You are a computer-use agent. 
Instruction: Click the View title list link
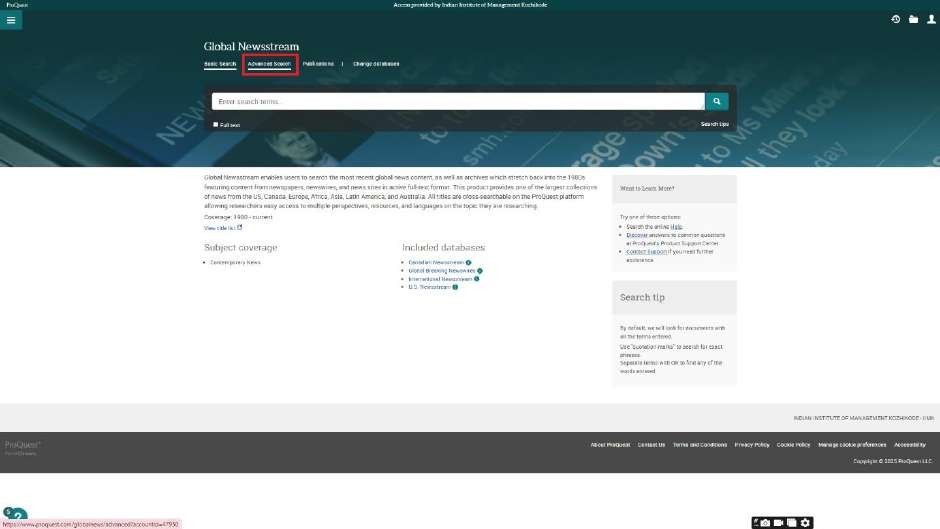222,228
